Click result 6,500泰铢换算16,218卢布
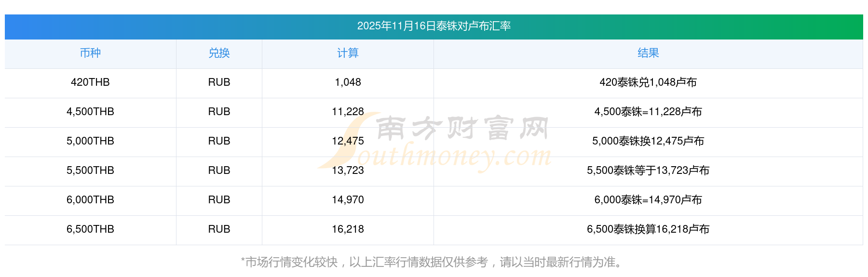Image resolution: width=868 pixels, height=277 pixels. click(648, 229)
